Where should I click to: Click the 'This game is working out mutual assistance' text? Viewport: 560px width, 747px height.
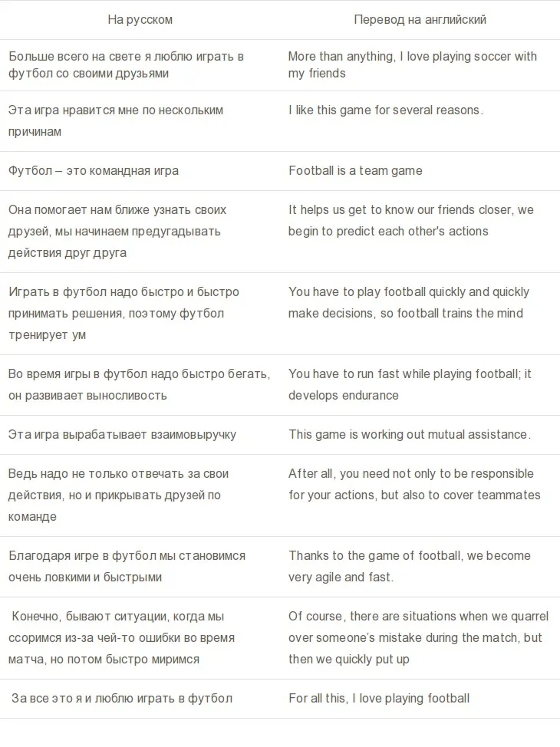click(x=410, y=435)
